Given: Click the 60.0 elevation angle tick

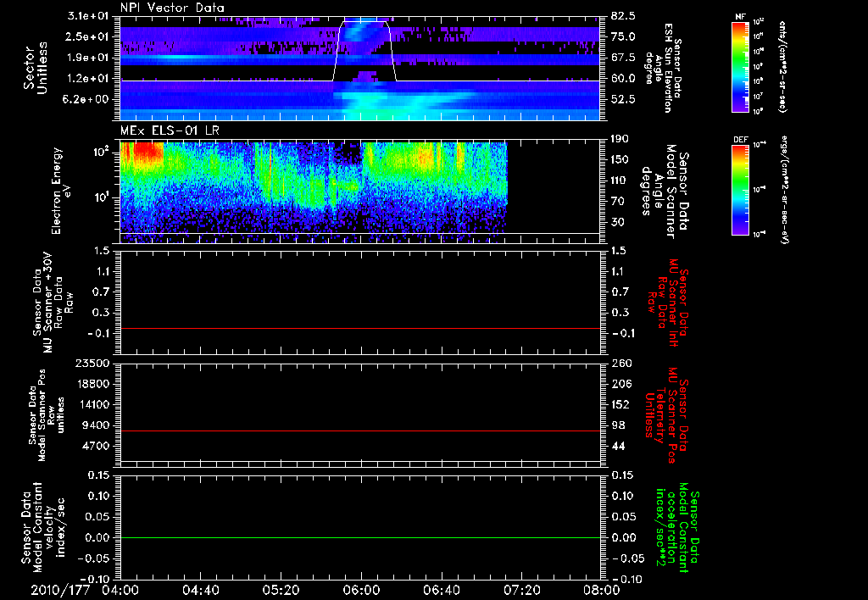Looking at the screenshot, I should pyautogui.click(x=623, y=79).
